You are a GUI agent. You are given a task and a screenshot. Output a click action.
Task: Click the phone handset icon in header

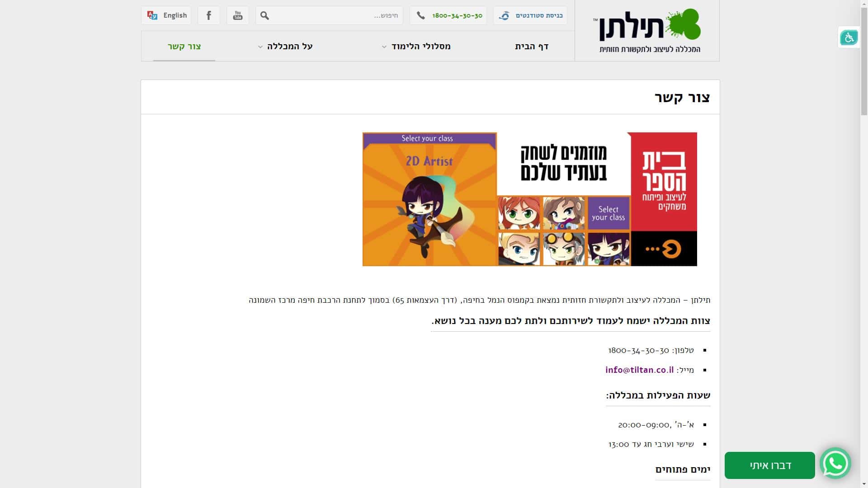click(x=421, y=15)
